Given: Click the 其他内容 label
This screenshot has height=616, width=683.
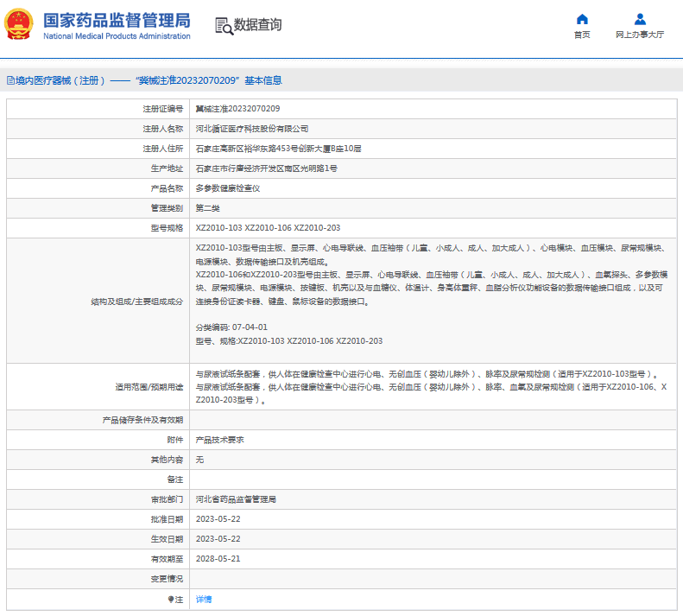Looking at the screenshot, I should pyautogui.click(x=167, y=460).
